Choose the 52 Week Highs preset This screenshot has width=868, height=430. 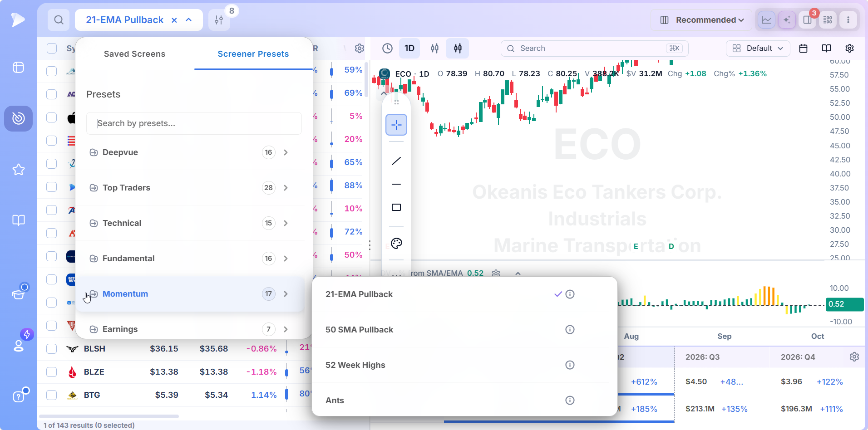tap(464, 365)
